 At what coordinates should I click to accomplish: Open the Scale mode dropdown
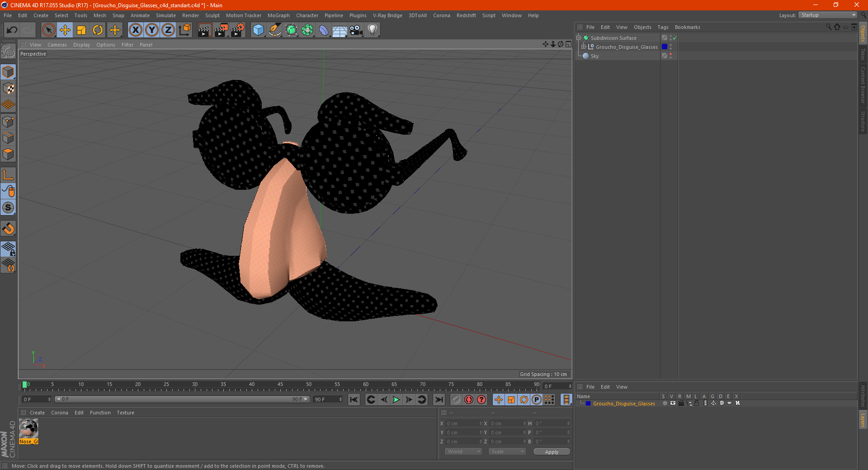(x=507, y=451)
